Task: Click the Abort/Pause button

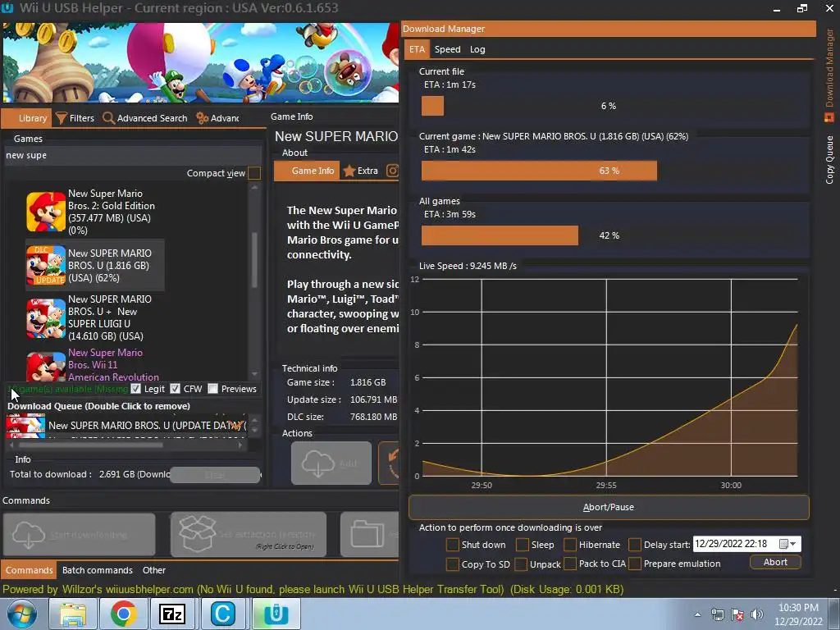Action: coord(609,507)
